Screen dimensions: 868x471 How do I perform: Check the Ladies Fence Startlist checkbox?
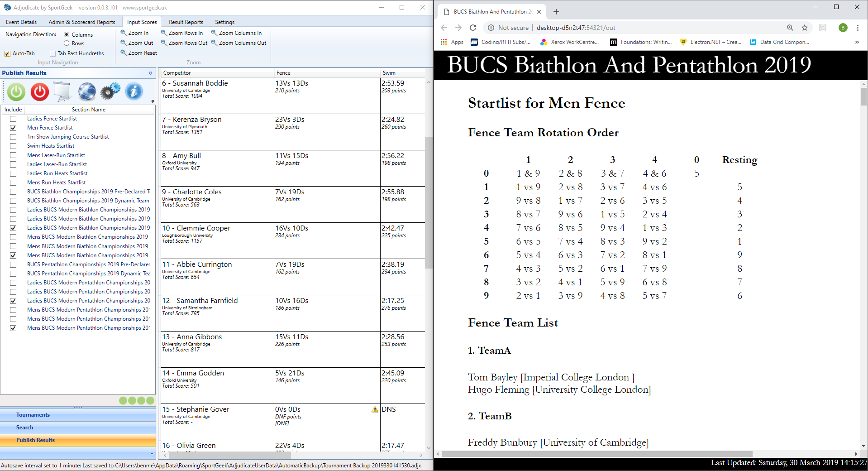pyautogui.click(x=13, y=119)
